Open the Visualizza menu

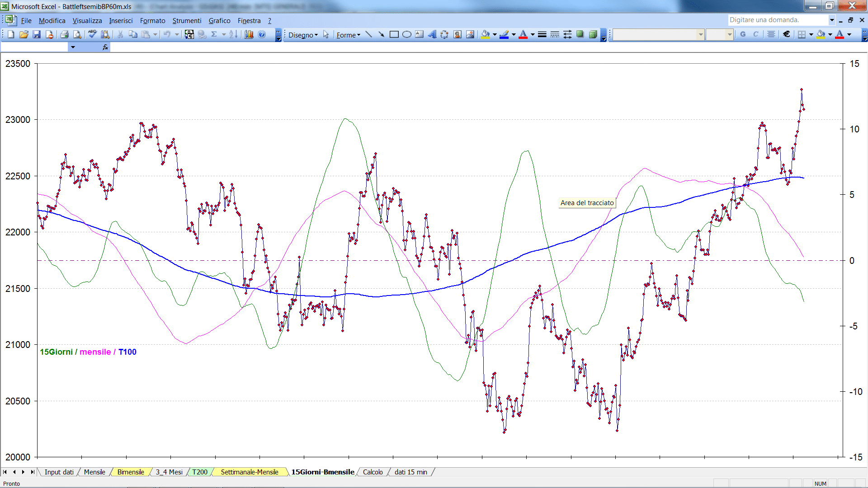[x=87, y=21]
